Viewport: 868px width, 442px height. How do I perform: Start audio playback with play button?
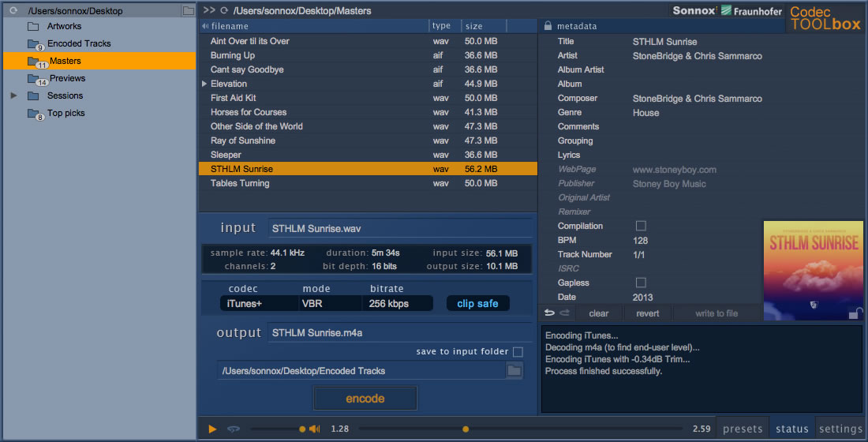point(212,429)
